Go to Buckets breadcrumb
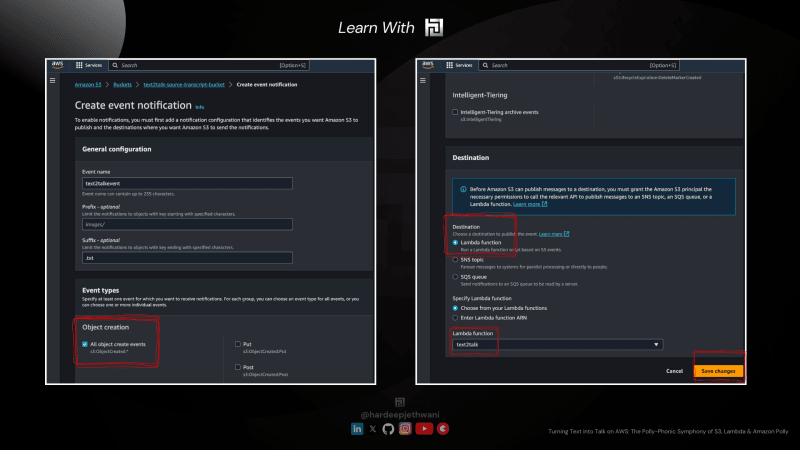The height and width of the screenshot is (450, 800). [122, 85]
